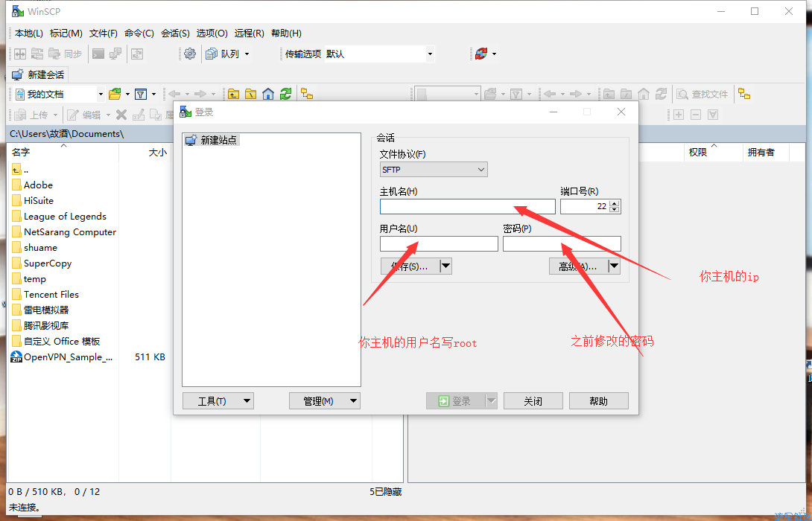Click the local panel filter icon
Viewport: 812px width, 521px height.
[x=140, y=95]
